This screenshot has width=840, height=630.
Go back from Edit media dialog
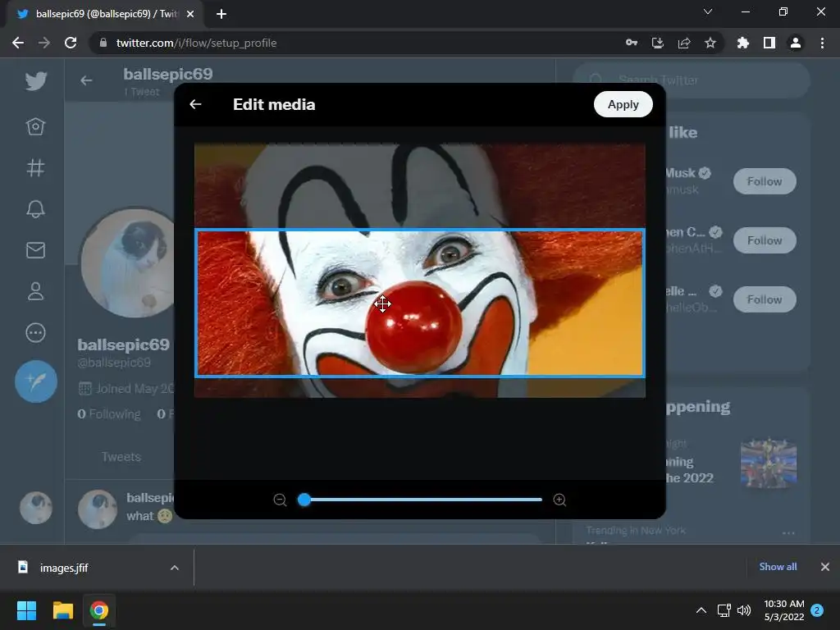point(195,104)
